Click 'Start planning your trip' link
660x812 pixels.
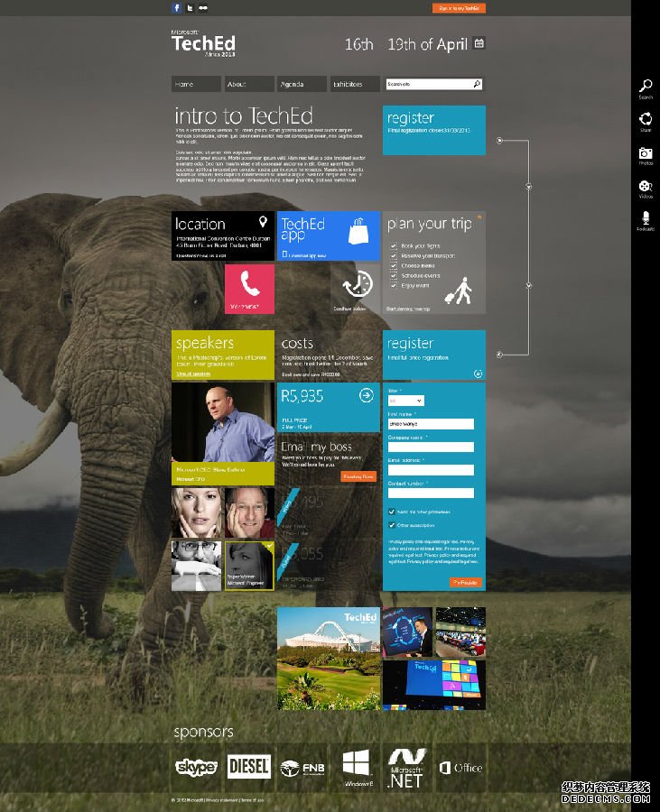408,309
